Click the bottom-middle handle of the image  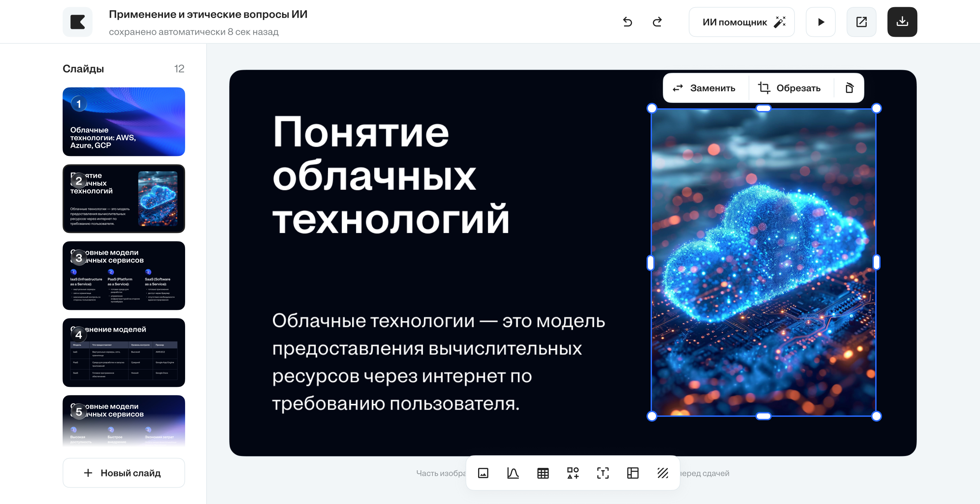764,416
